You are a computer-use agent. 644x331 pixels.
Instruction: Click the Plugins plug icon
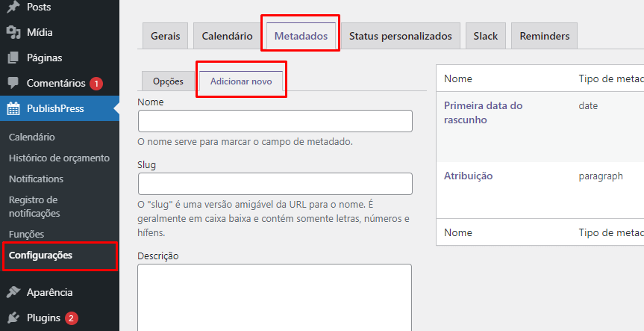click(13, 318)
